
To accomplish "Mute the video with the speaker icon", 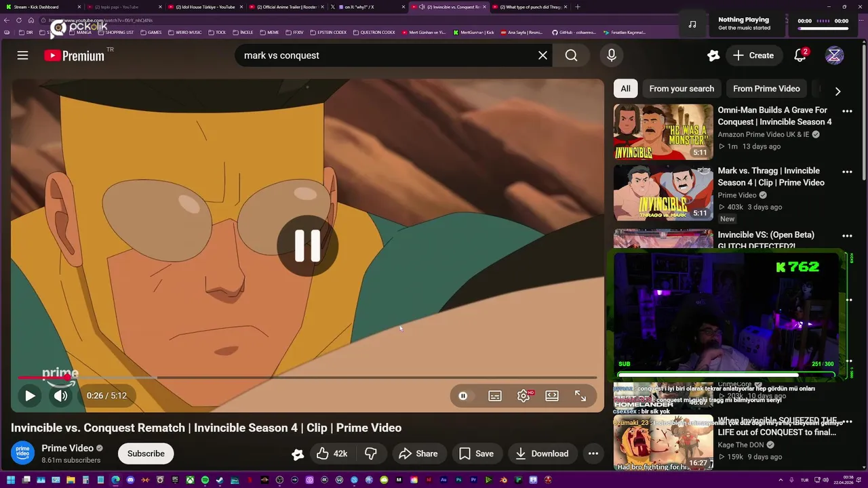I will 61,396.
